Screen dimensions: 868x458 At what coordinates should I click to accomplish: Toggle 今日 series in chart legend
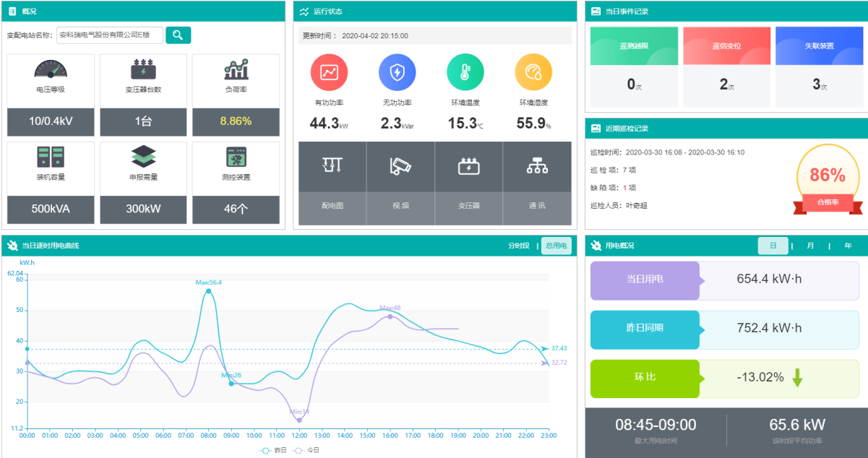[x=306, y=450]
